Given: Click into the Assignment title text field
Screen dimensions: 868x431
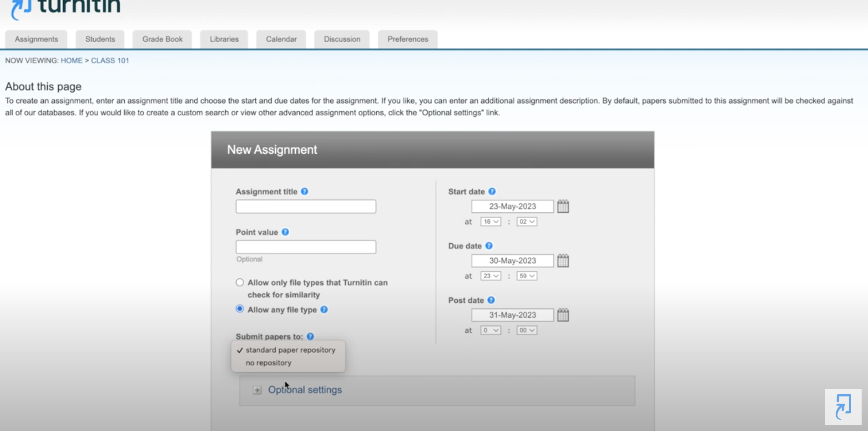Looking at the screenshot, I should point(306,206).
